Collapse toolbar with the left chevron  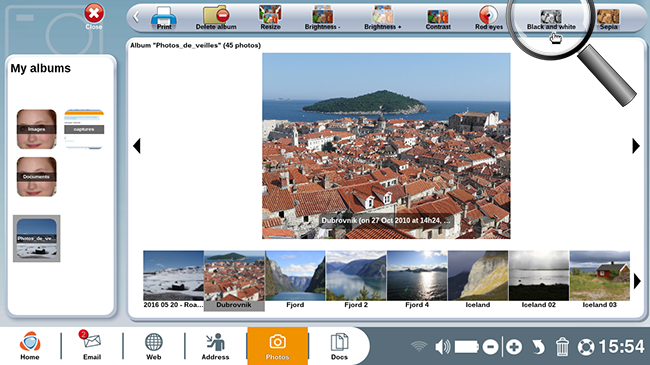[136, 17]
